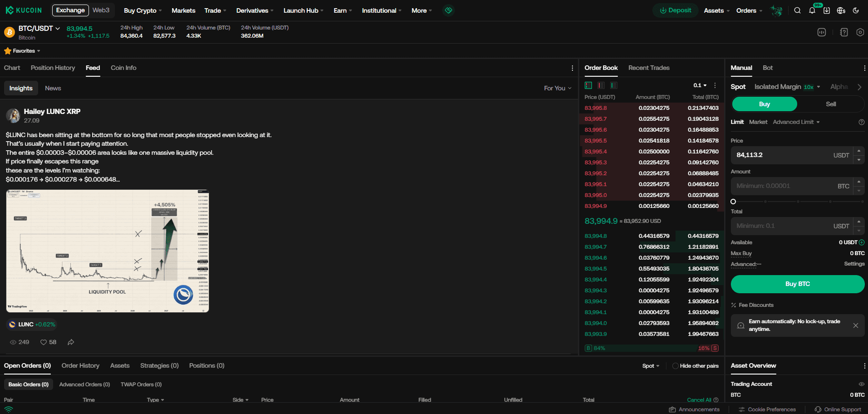
Task: Click the Cancel All info icon
Action: point(716,400)
